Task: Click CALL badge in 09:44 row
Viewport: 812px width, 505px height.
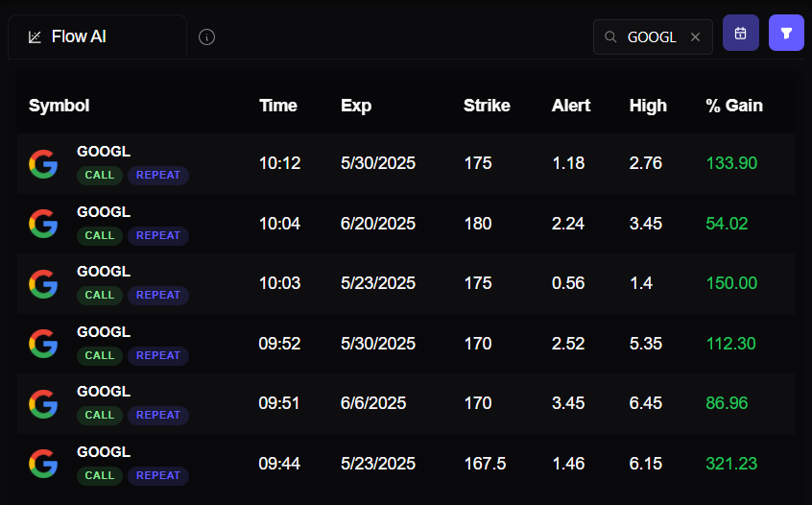Action: tap(100, 476)
